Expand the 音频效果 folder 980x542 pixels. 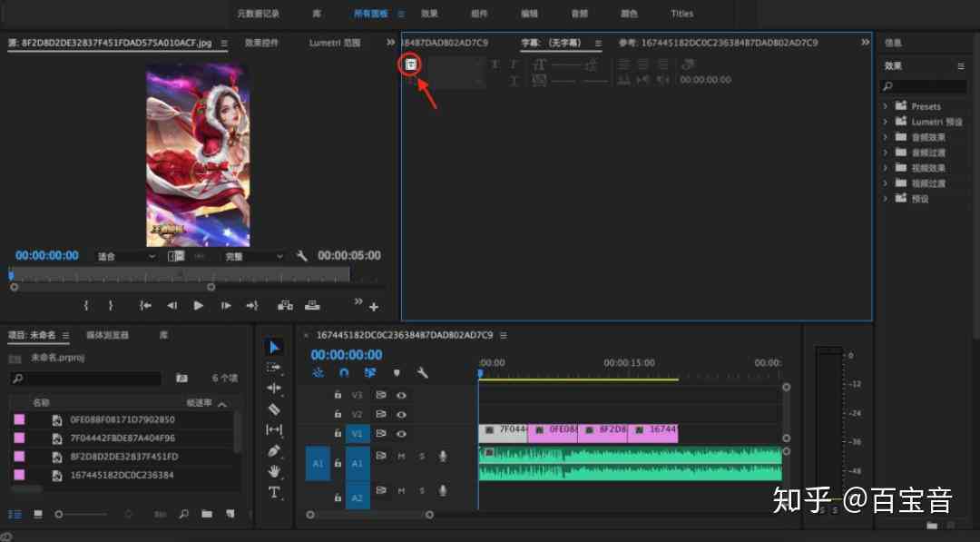[885, 137]
